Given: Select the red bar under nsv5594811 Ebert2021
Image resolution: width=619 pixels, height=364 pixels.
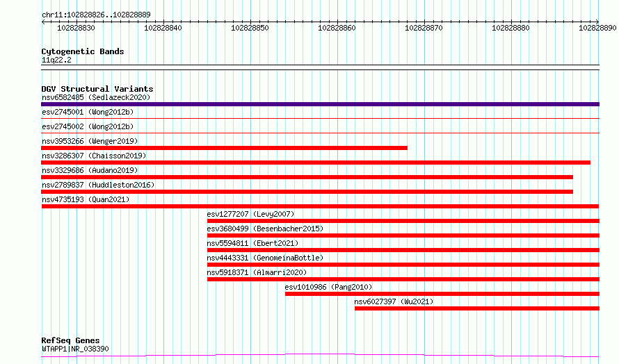Looking at the screenshot, I should (x=403, y=250).
